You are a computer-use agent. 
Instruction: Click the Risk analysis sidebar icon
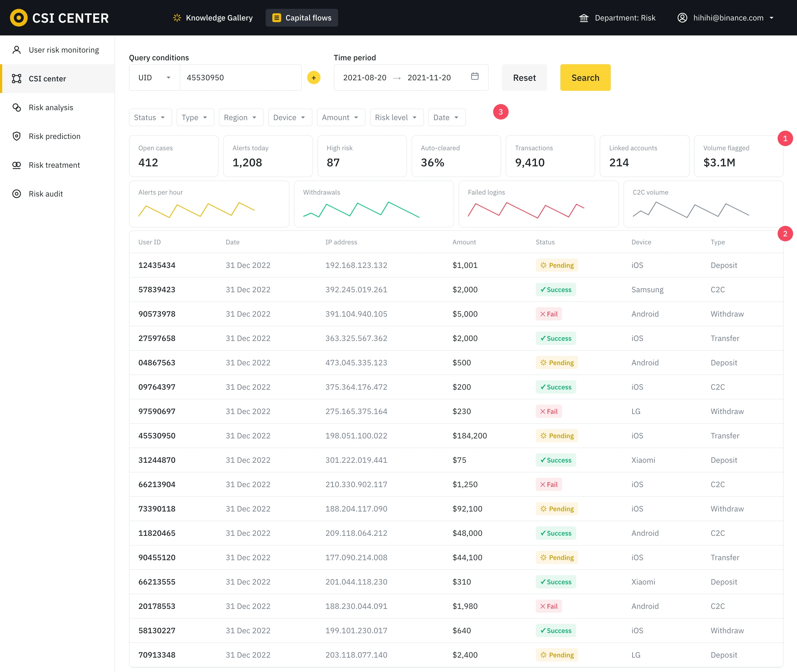pyautogui.click(x=16, y=107)
